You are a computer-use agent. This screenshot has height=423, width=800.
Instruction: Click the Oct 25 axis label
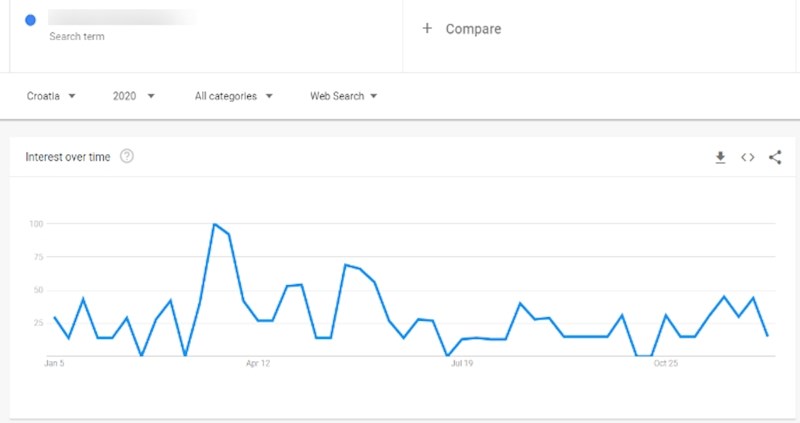tap(666, 364)
